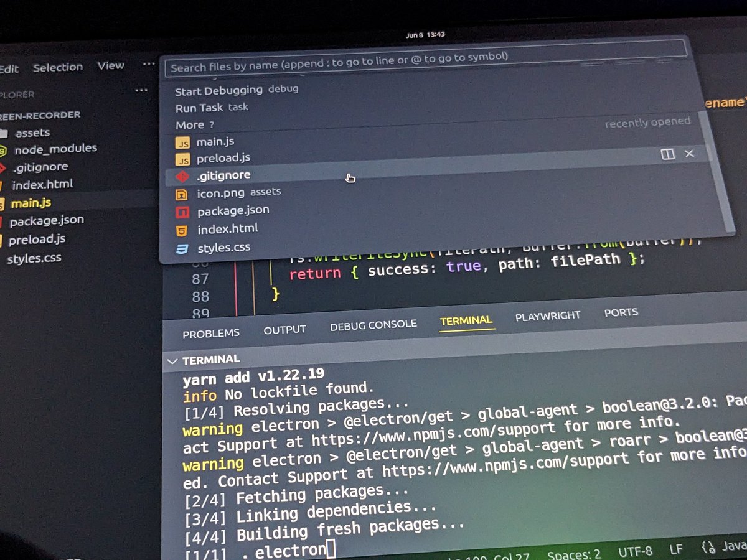This screenshot has width=747, height=560.
Task: Select index.html in Explorer tree
Action: pos(42,184)
